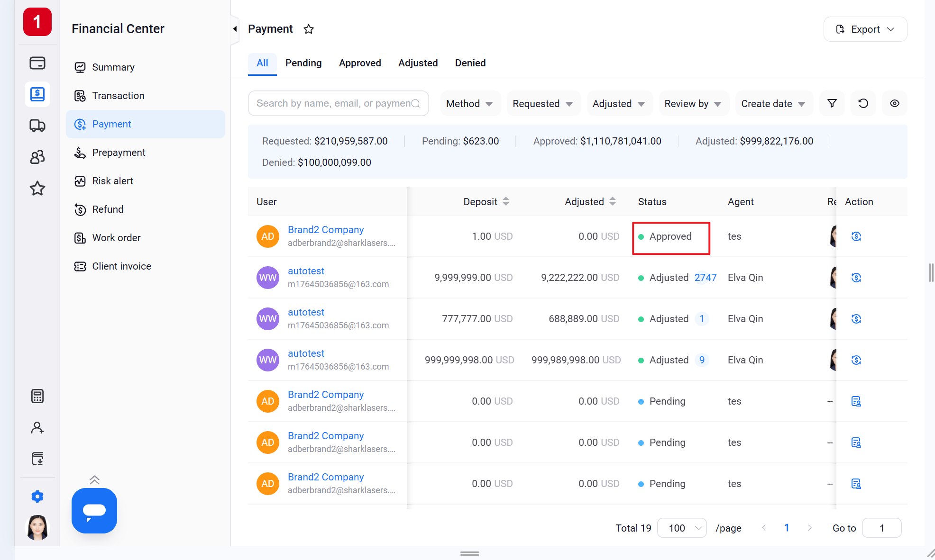Open Summary in the sidebar menu

click(146, 67)
